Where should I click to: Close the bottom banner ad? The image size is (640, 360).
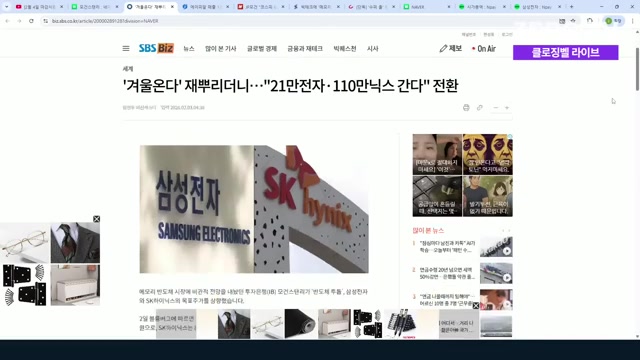click(x=476, y=306)
